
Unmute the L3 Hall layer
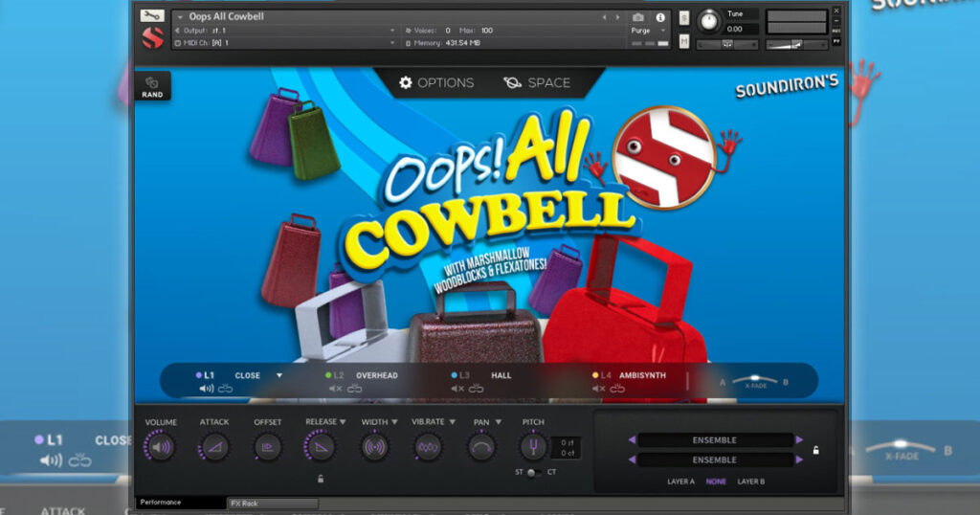[457, 389]
